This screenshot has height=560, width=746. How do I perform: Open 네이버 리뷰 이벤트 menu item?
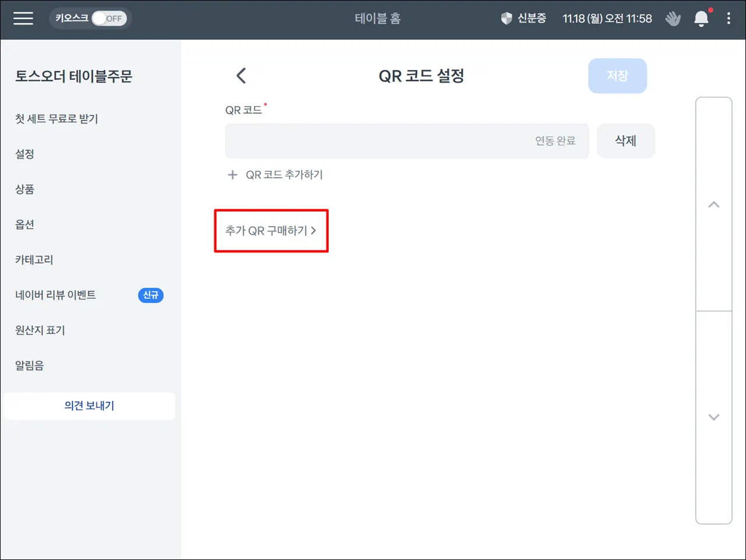coord(55,295)
